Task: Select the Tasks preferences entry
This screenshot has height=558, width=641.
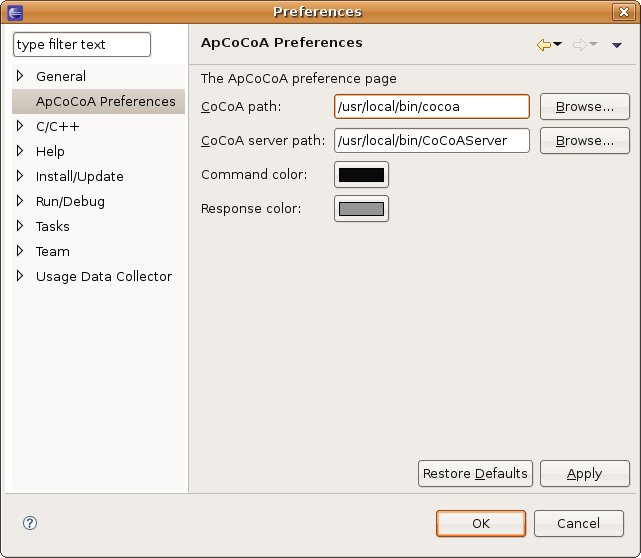Action: pyautogui.click(x=53, y=226)
